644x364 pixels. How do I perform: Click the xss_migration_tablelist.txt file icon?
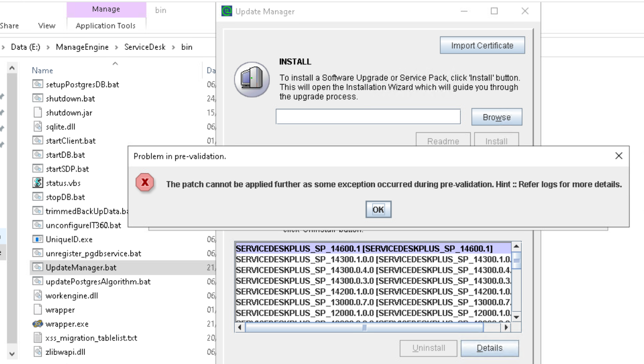point(38,338)
